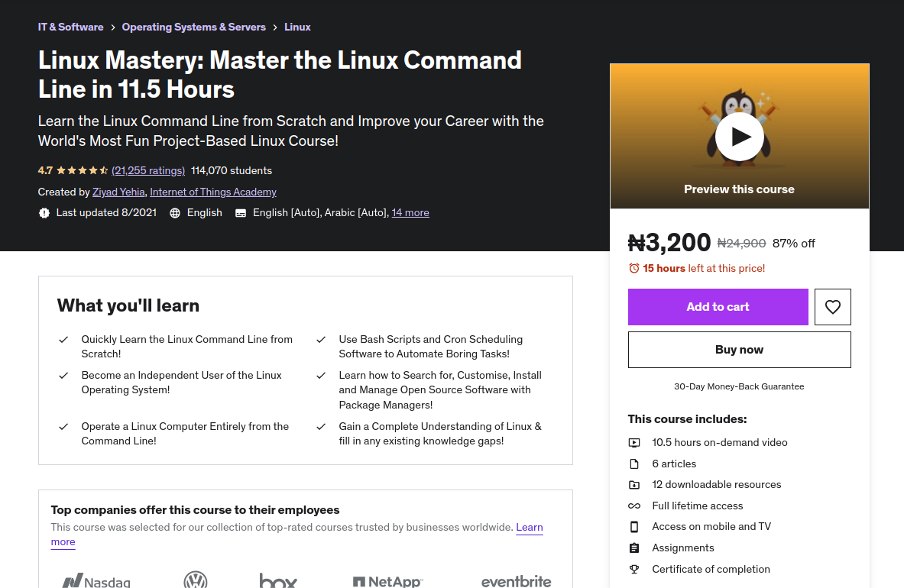The height and width of the screenshot is (588, 904).
Task: Click the checkmark beside Quickly Learn the Linux Command Line
Action: click(64, 340)
